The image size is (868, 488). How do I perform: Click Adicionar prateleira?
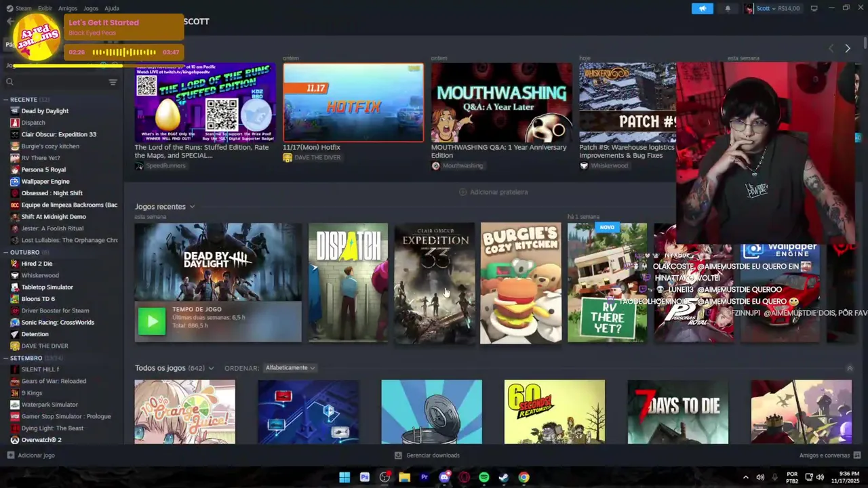click(493, 192)
